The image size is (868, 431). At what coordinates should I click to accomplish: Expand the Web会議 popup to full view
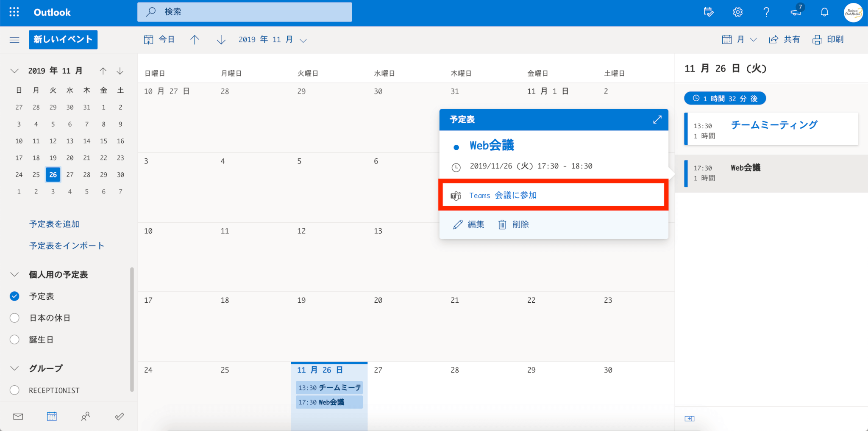pyautogui.click(x=657, y=120)
